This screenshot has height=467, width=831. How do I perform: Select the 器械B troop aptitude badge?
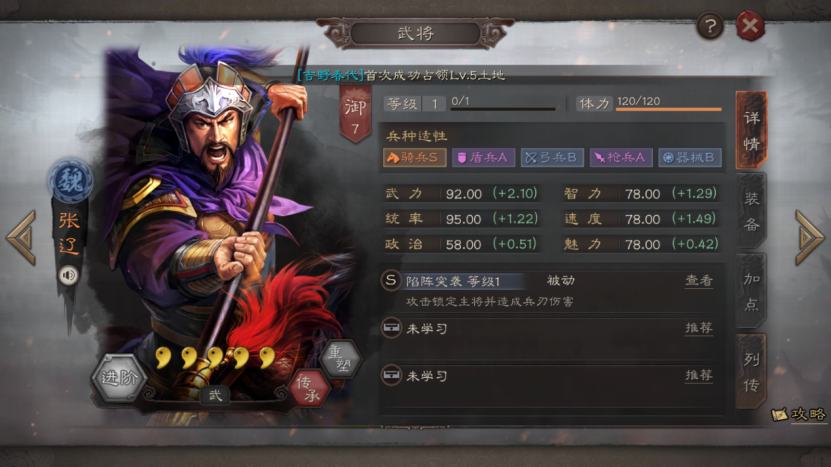coord(689,157)
